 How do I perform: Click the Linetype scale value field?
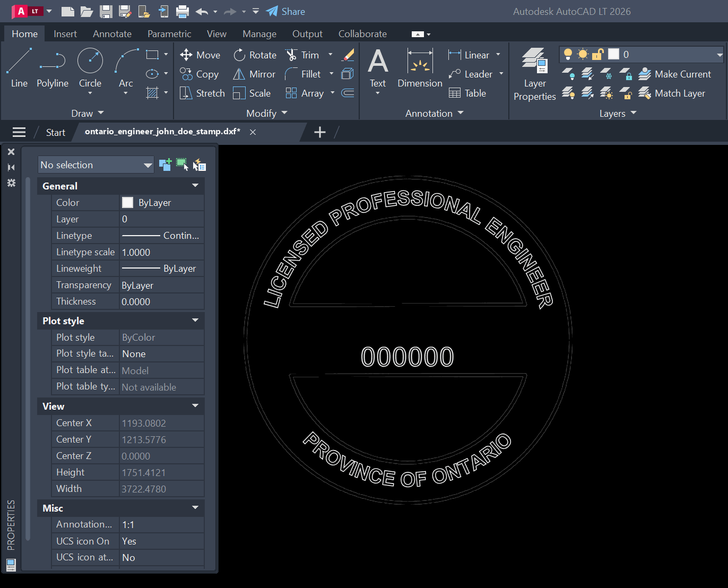162,252
